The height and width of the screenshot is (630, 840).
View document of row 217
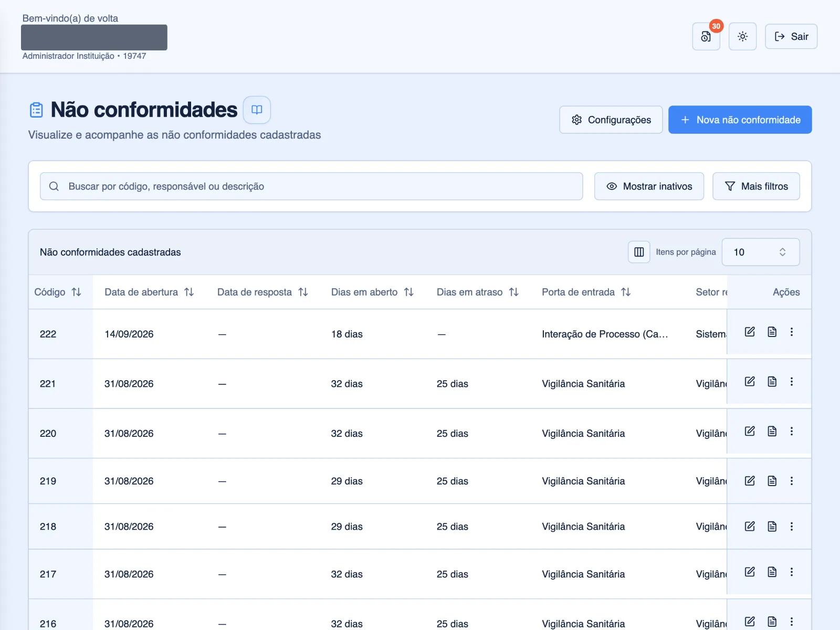click(x=772, y=572)
